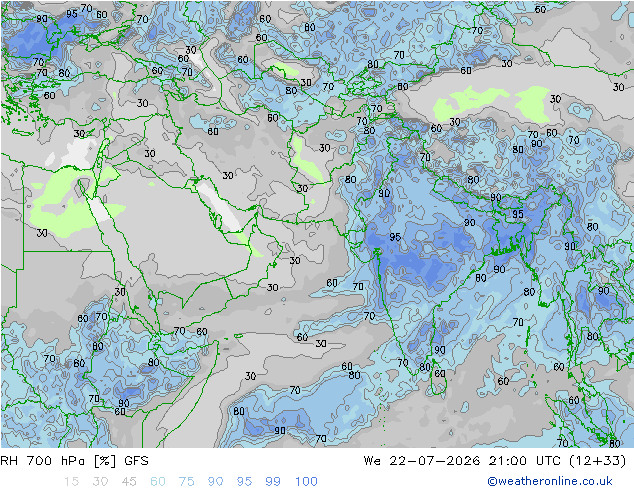The width and height of the screenshot is (634, 490).
Task: Click the '©weatheronline.co.uk' copyright link
Action: 549,481
